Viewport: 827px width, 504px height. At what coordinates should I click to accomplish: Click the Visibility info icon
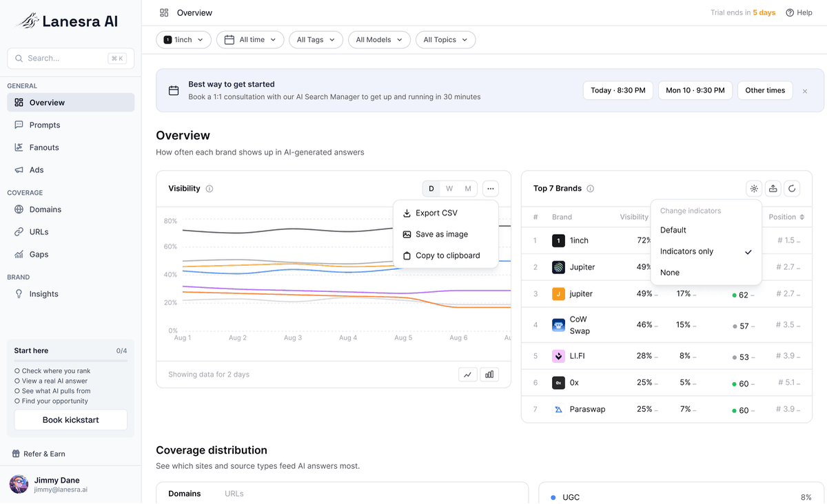210,189
